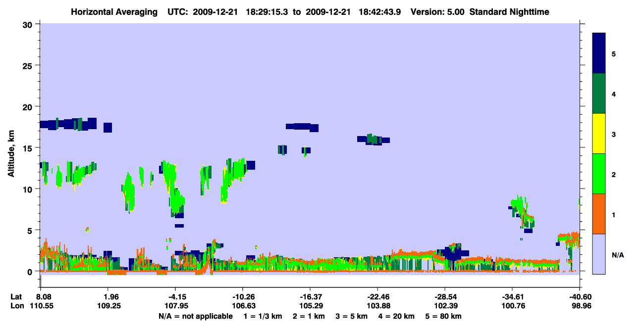Click latitude value -28.54

click(x=444, y=297)
